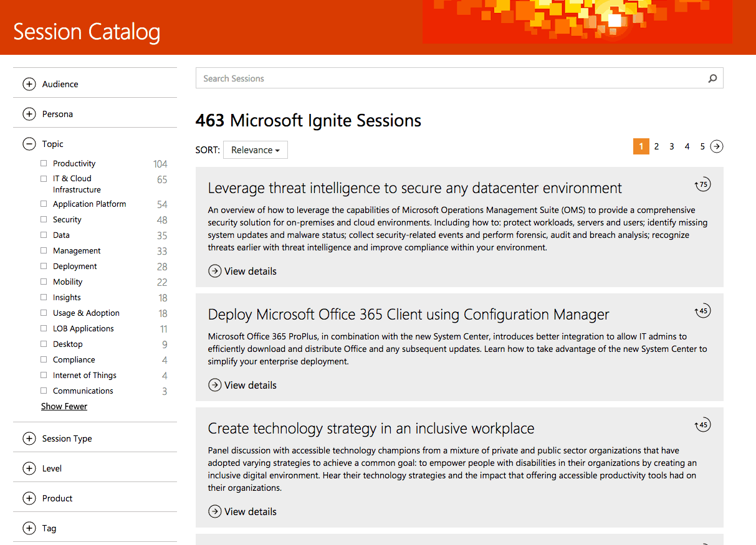
Task: Check the Application Platform checkbox
Action: click(x=44, y=204)
